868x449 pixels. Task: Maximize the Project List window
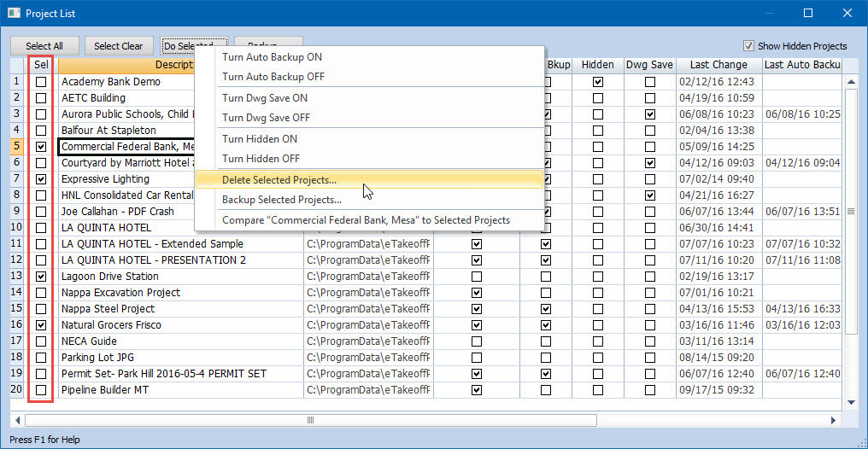click(x=808, y=13)
